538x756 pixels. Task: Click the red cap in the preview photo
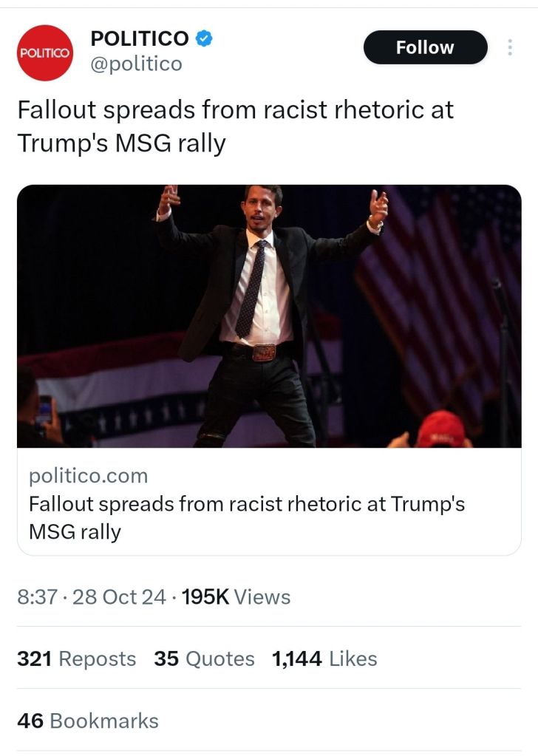pyautogui.click(x=440, y=430)
